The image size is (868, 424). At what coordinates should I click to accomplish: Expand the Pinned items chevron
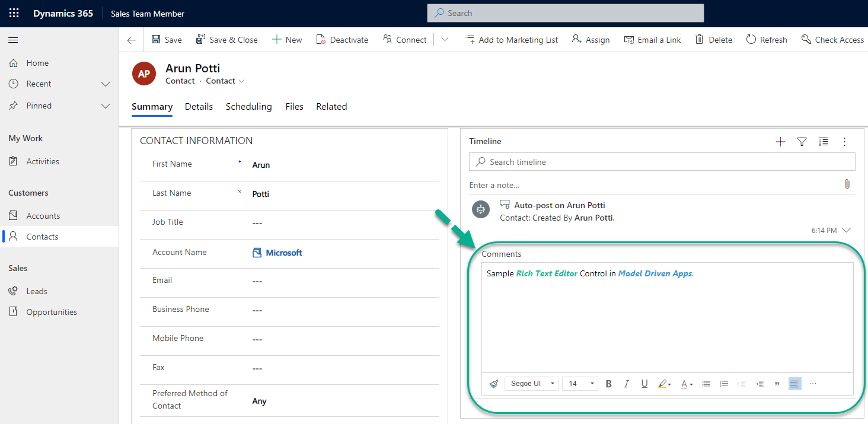pos(106,106)
